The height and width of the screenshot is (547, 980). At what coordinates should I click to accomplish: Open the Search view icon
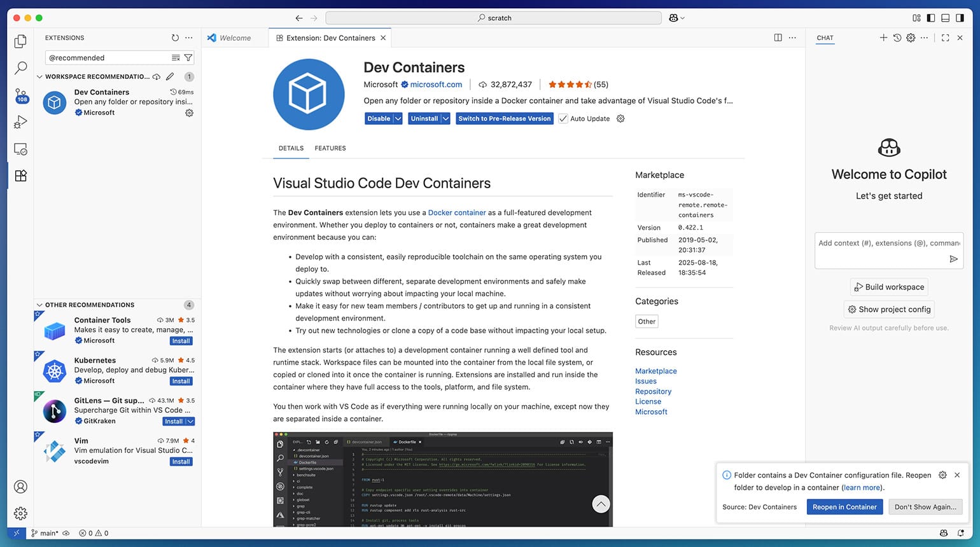pos(20,67)
